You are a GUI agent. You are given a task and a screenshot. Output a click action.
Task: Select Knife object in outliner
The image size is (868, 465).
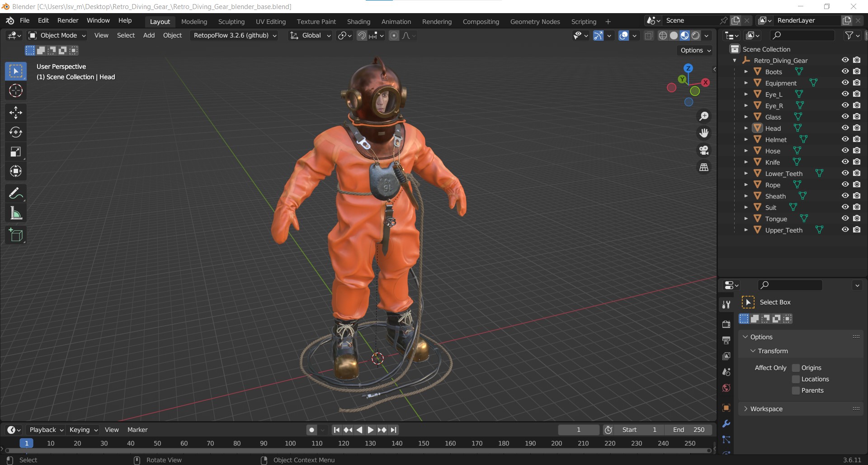[772, 162]
